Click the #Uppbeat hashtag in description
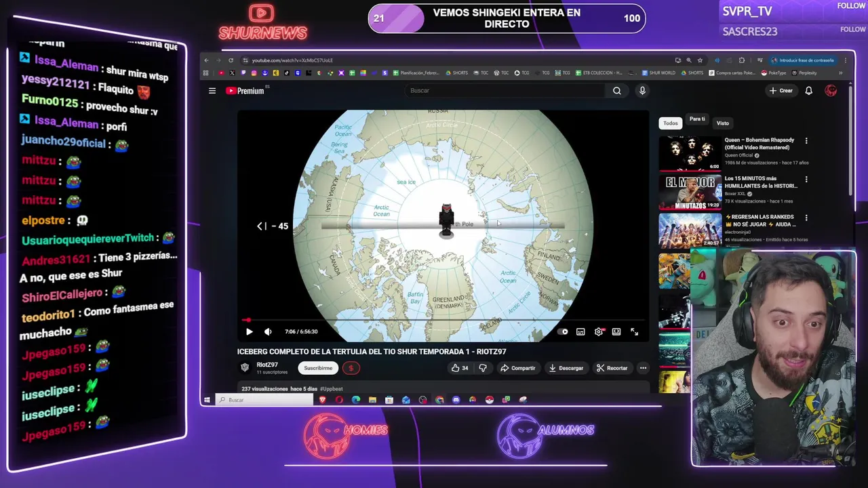Screen dimensions: 868x488 point(332,389)
